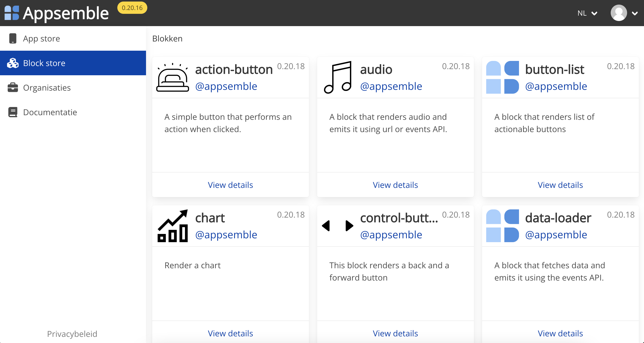Click the Privacybeleid link

coord(72,334)
